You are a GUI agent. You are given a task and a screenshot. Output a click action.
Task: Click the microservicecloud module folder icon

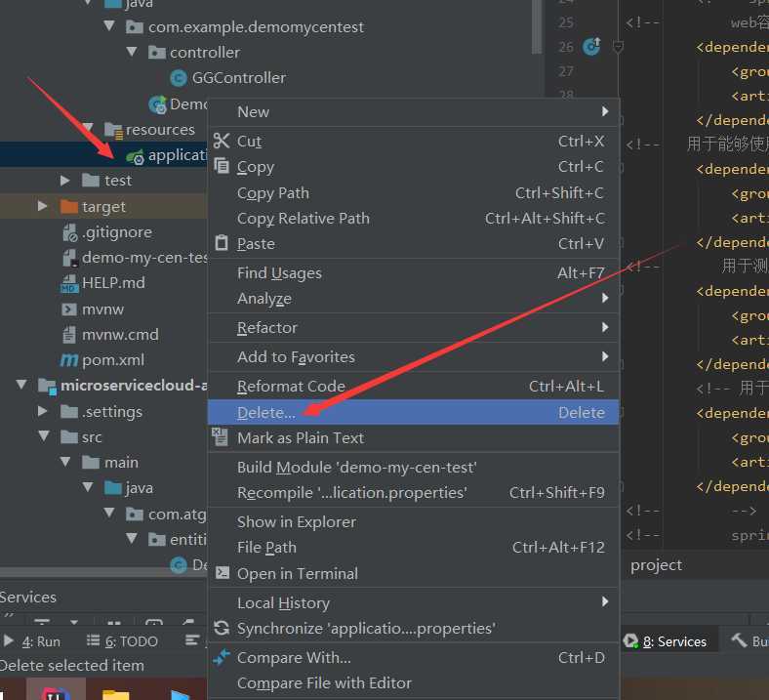(x=48, y=386)
